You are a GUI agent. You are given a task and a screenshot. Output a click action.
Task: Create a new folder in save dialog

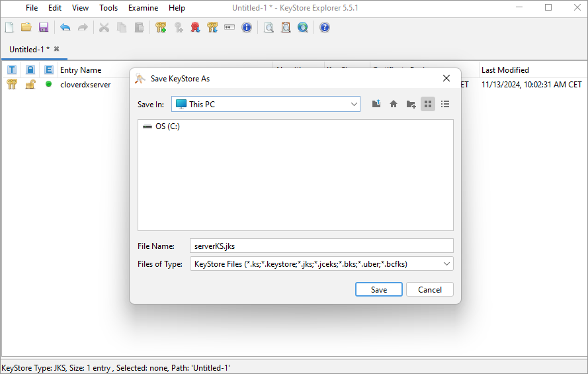pos(411,104)
